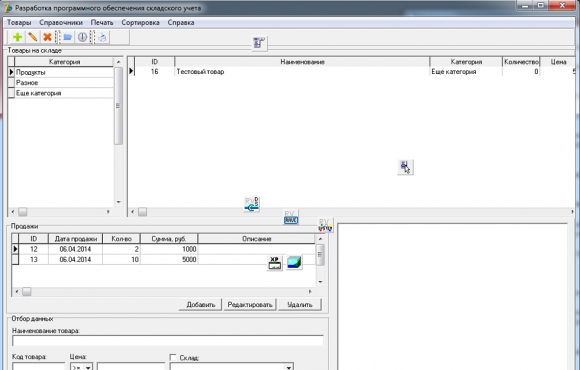Toggle the Склад checkbox
Screen dimensions: 580x370
coord(173,357)
